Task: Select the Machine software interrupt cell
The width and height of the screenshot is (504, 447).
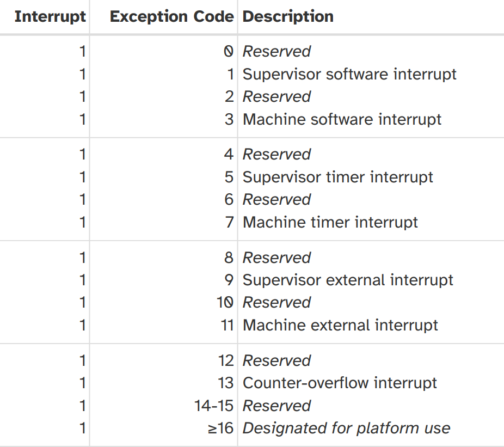Action: (x=342, y=119)
